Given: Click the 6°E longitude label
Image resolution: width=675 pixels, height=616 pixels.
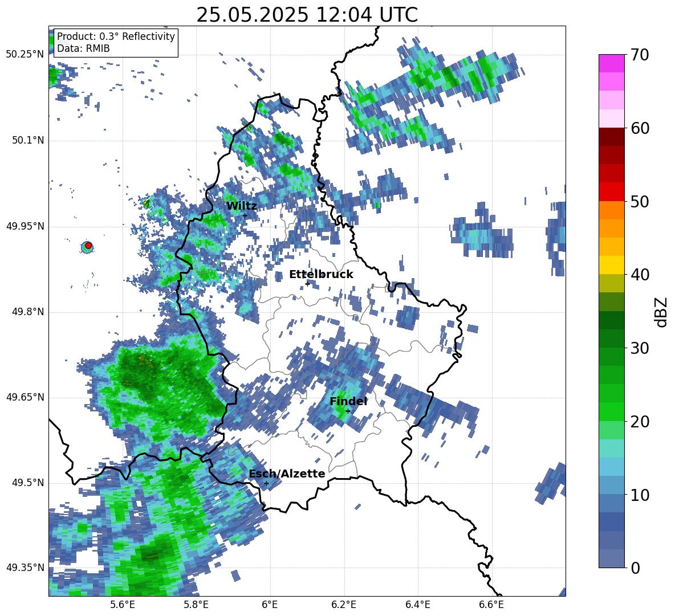Looking at the screenshot, I should (x=270, y=605).
